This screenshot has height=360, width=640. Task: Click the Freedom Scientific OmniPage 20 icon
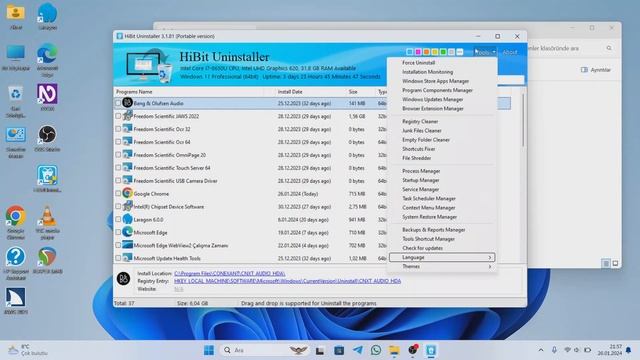[x=127, y=155]
